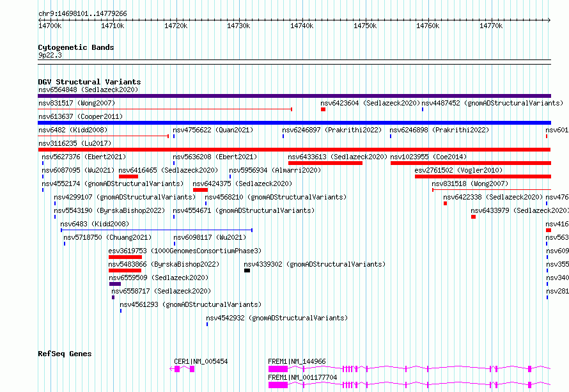569x392 pixels.
Task: Open esv2761502 (Vogler2010) label
Action: coord(458,170)
